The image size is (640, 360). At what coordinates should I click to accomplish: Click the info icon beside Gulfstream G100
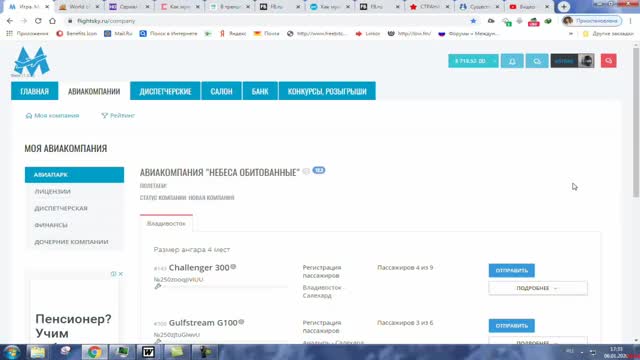241,322
